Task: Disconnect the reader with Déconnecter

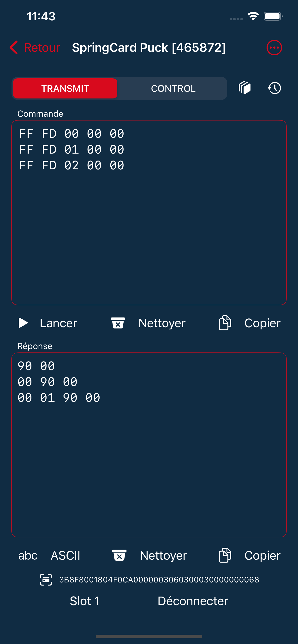Action: [193, 601]
